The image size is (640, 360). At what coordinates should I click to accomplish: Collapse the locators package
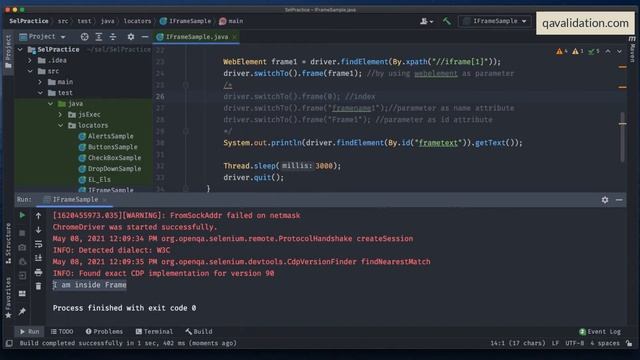point(61,125)
